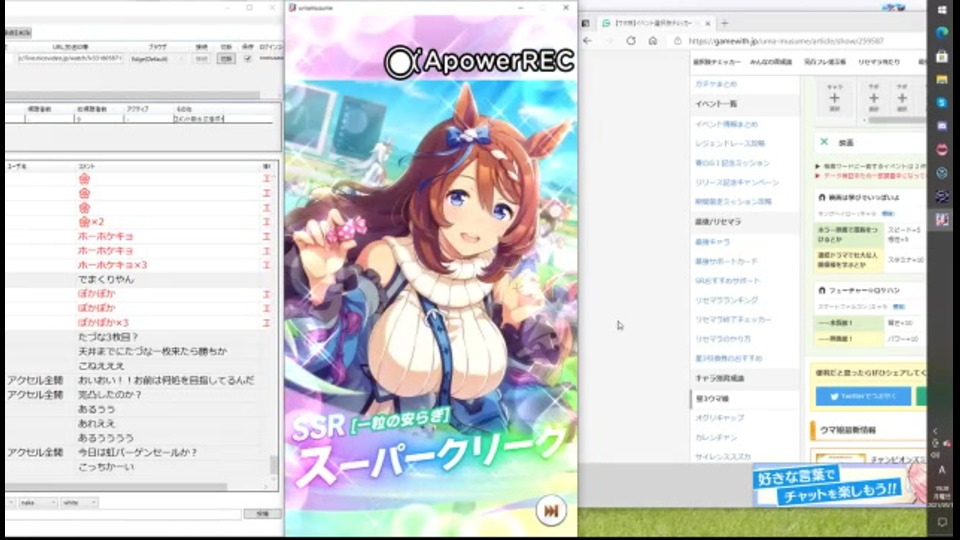Click the chat banner advertisement
This screenshot has height=540, width=960.
[x=839, y=484]
